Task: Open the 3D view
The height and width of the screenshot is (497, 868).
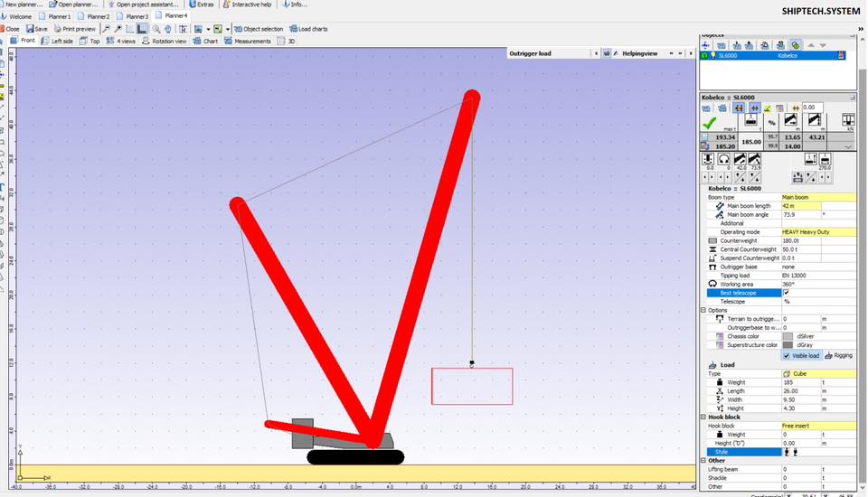Action: pyautogui.click(x=287, y=41)
